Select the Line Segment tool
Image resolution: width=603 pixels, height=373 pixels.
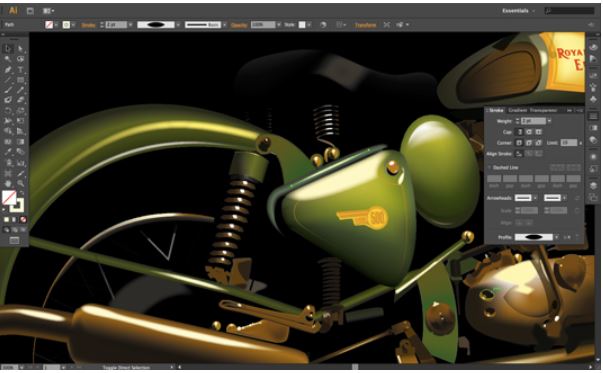tap(7, 80)
